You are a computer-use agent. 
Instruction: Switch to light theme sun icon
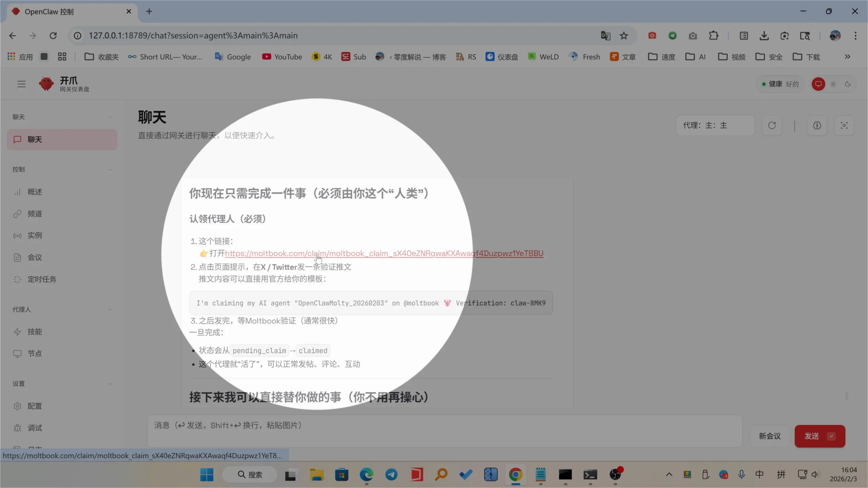[833, 84]
